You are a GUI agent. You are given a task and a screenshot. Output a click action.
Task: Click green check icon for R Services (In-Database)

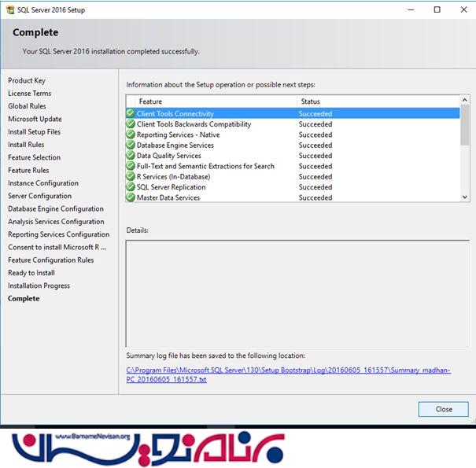click(x=131, y=176)
